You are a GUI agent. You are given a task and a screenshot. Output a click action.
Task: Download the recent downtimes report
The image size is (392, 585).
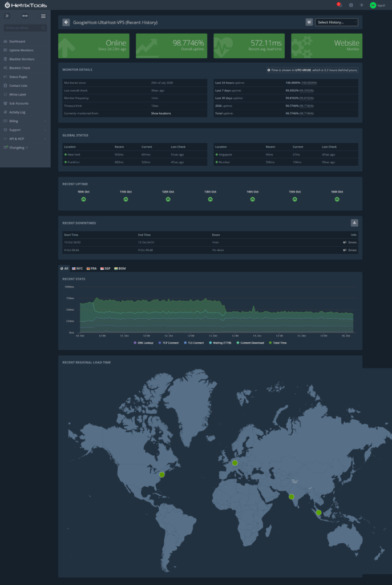pyautogui.click(x=354, y=223)
